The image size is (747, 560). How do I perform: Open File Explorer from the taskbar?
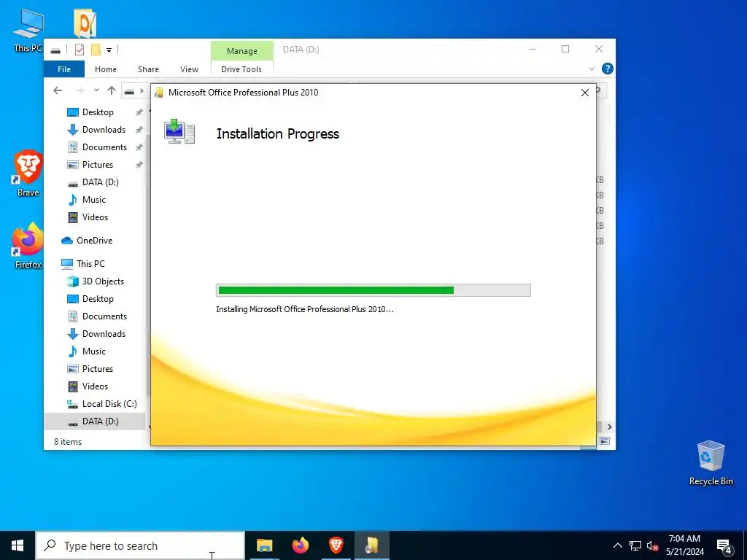click(264, 545)
